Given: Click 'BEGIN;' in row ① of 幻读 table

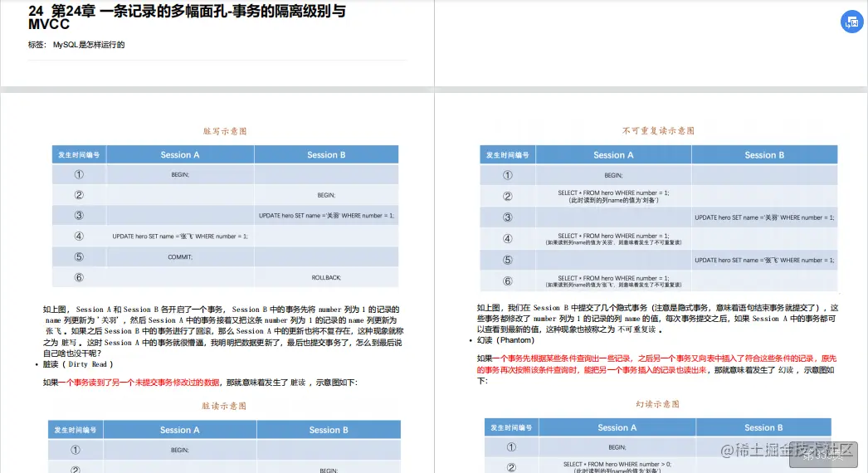Looking at the screenshot, I should tap(617, 447).
